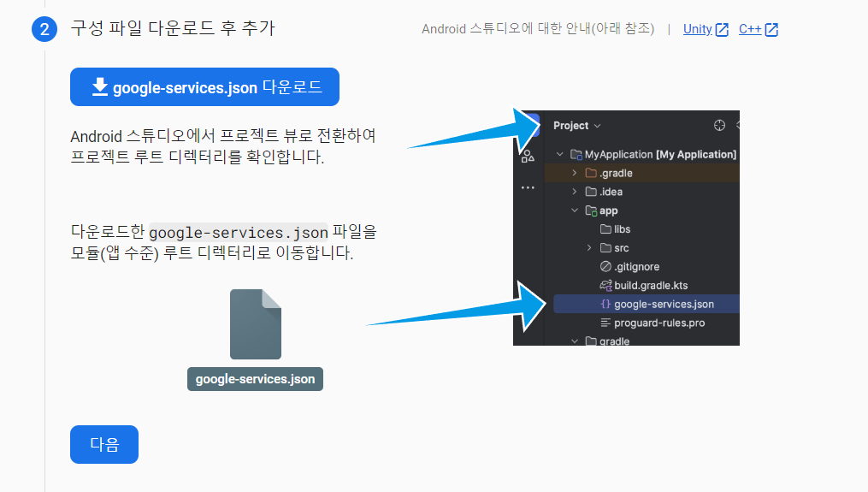This screenshot has height=492, width=868.
Task: Click the .idea folder icon
Action: click(591, 192)
